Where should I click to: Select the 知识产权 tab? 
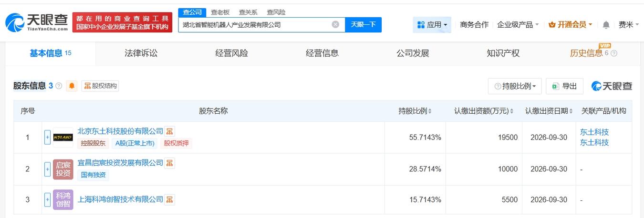pyautogui.click(x=503, y=53)
